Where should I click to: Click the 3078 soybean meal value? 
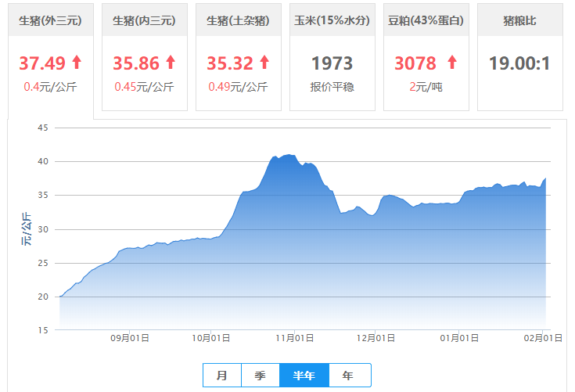[x=415, y=63]
